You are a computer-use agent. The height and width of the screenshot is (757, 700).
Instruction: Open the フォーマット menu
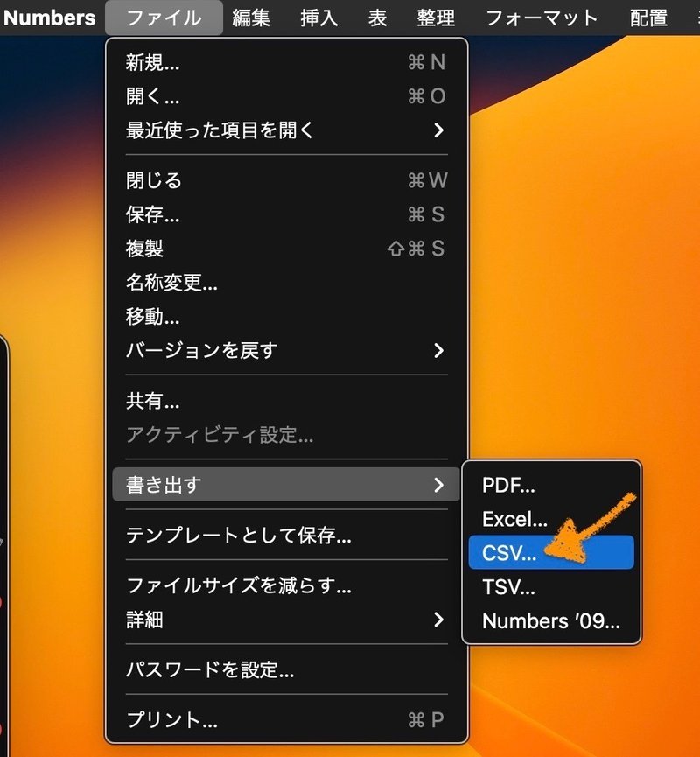tap(542, 18)
